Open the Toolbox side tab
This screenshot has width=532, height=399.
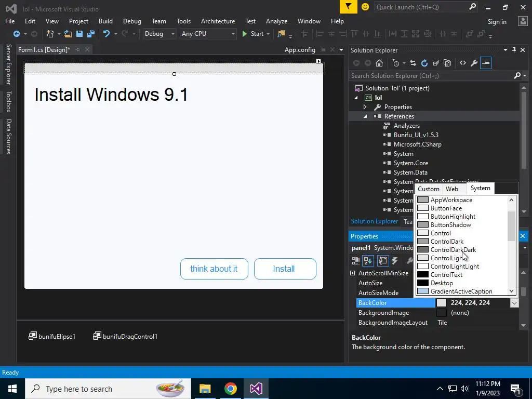(8, 101)
